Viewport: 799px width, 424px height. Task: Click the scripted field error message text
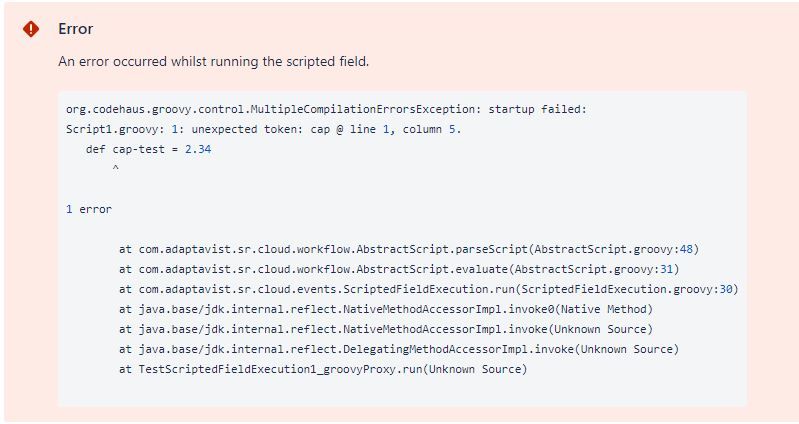click(x=214, y=61)
